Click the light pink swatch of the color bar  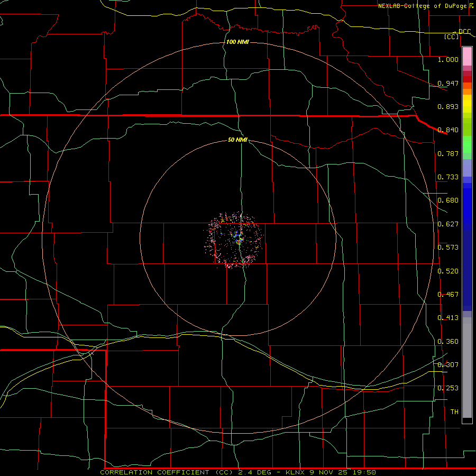tap(467, 57)
